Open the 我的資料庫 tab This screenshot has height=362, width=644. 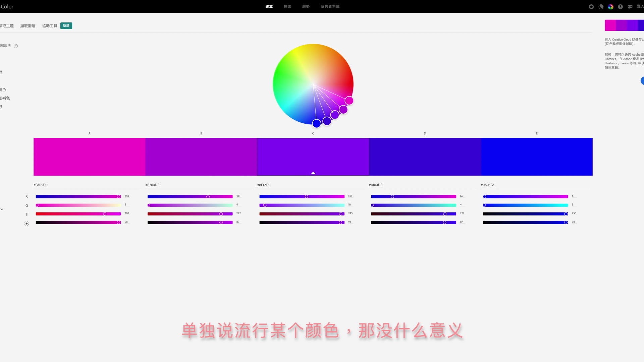[330, 6]
